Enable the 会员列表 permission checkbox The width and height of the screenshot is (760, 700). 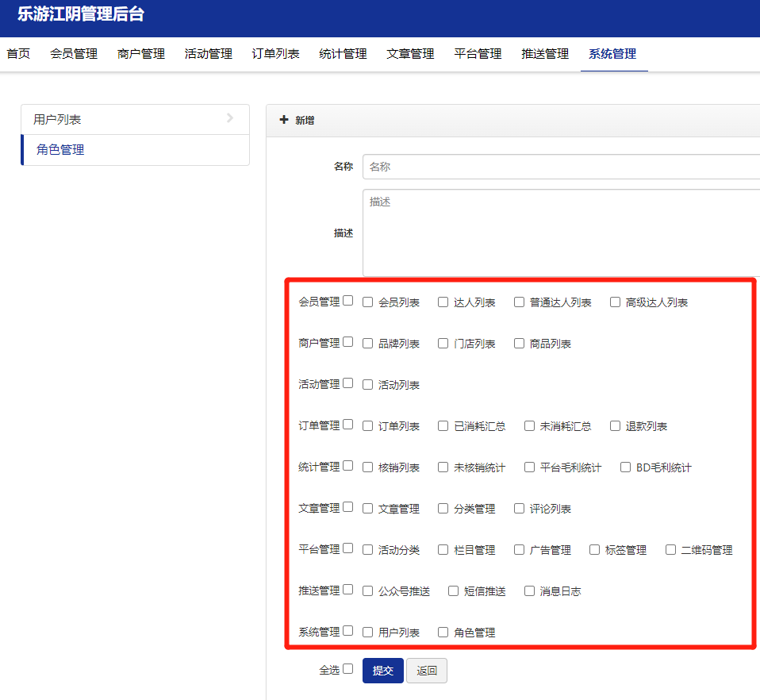point(368,302)
